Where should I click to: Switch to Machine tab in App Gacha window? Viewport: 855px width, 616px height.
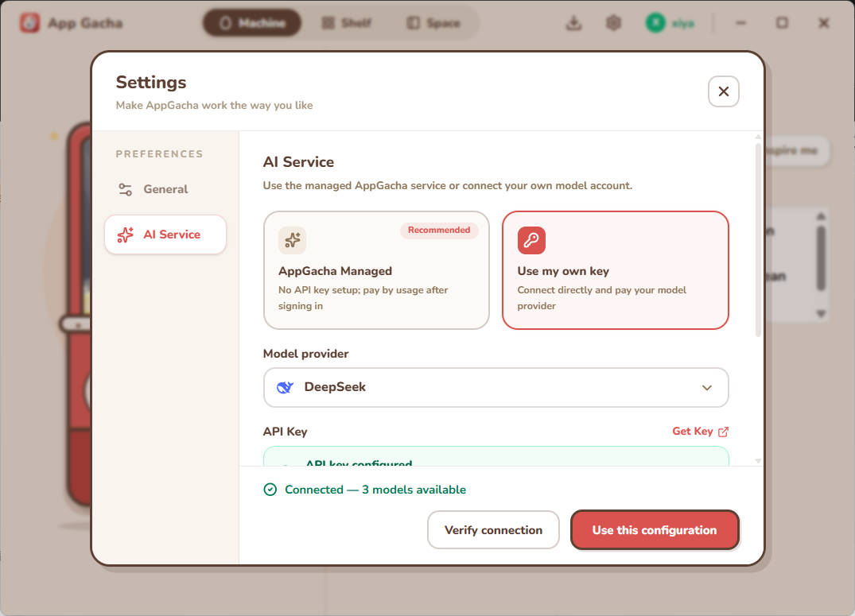coord(252,23)
